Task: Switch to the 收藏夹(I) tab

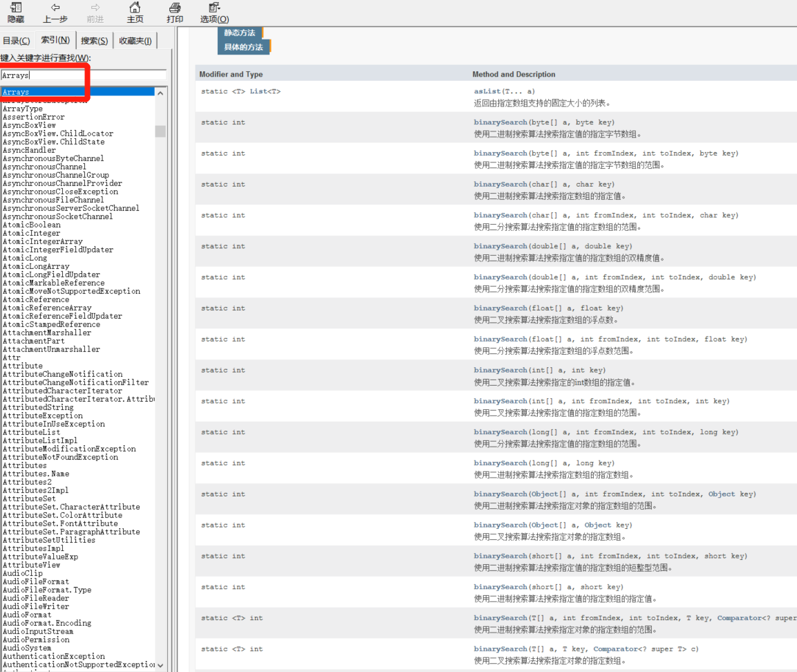Action: [x=135, y=41]
